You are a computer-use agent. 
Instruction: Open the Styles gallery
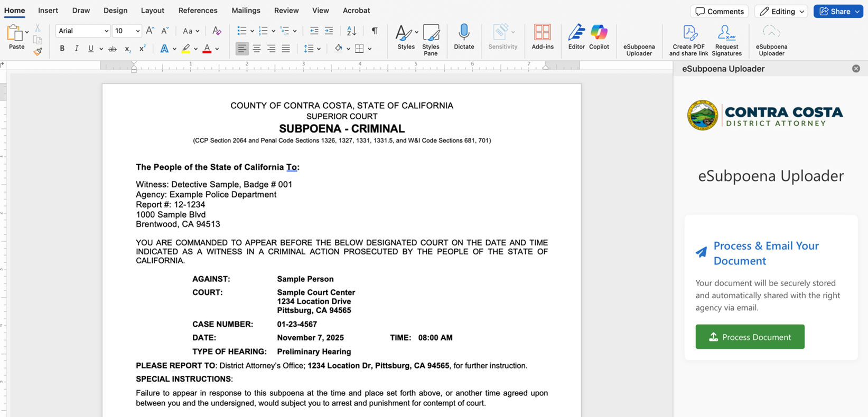(406, 37)
